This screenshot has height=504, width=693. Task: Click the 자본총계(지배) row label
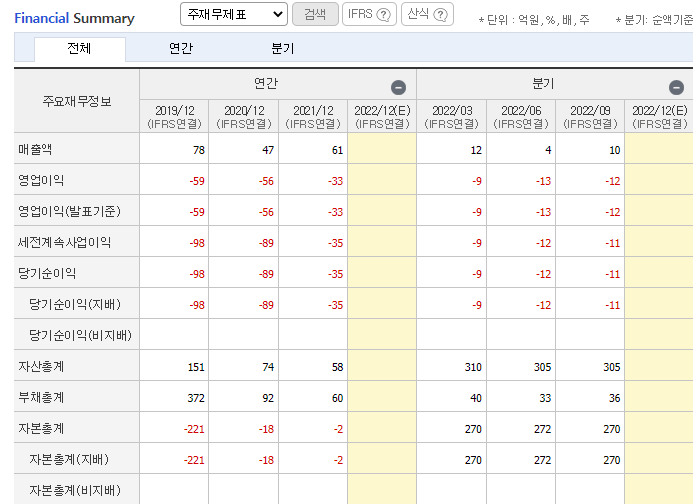click(69, 460)
